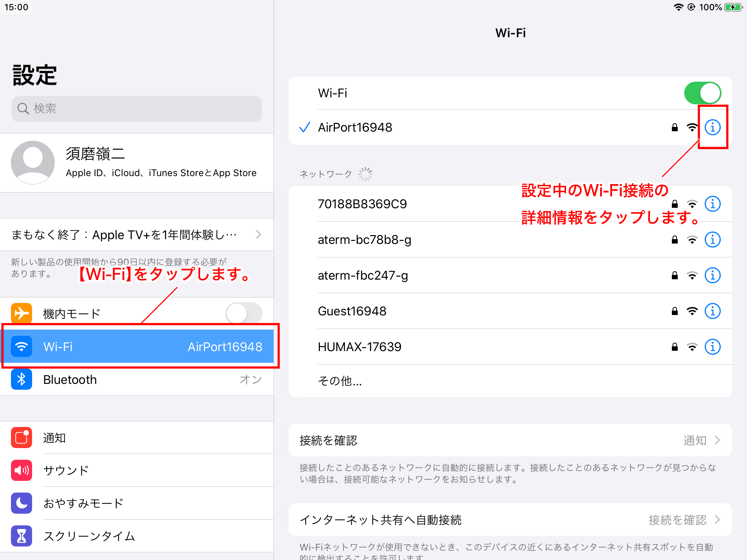The image size is (747, 560).
Task: Tap info icon beside aterm-bc78b8-g
Action: click(x=712, y=240)
